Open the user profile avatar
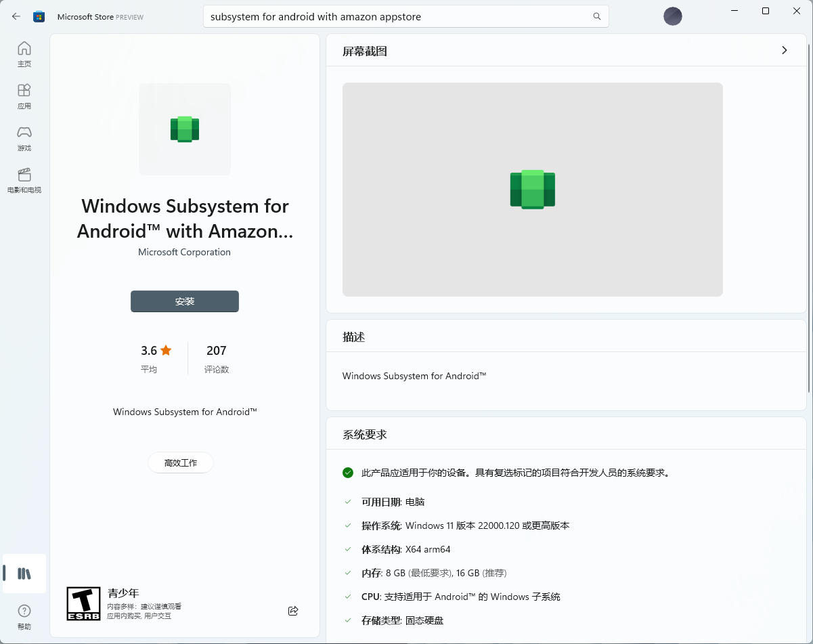The image size is (813, 644). pos(672,16)
